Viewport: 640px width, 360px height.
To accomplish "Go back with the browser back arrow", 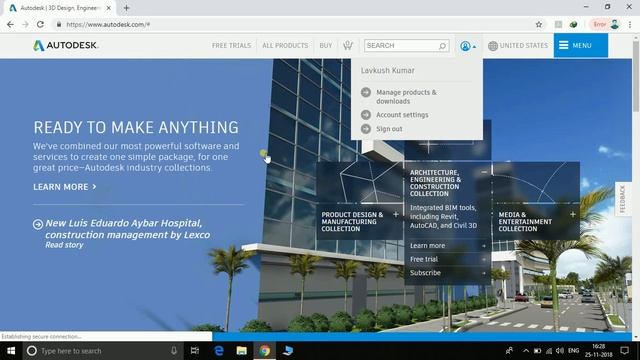I will pyautogui.click(x=10, y=24).
